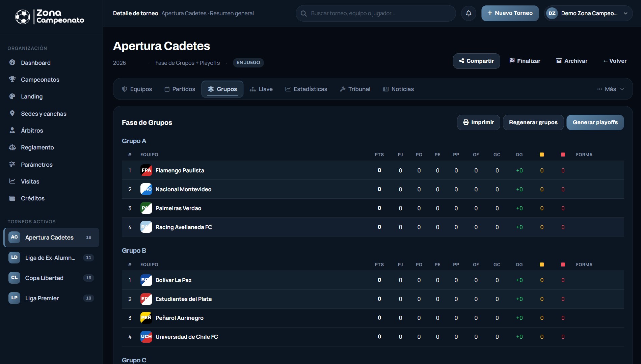
Task: Click the Fase de Grupos + Playoffs text
Action: (188, 63)
